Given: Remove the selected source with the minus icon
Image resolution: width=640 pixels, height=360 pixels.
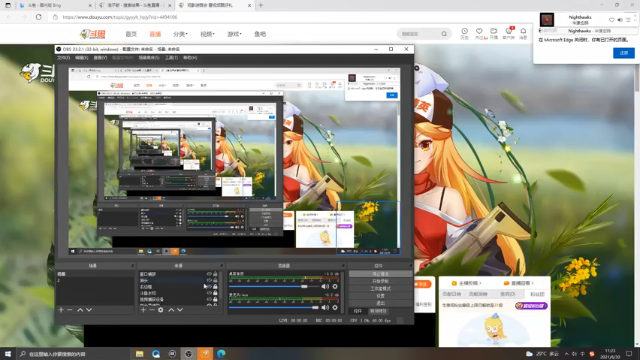Looking at the screenshot, I should (152, 310).
